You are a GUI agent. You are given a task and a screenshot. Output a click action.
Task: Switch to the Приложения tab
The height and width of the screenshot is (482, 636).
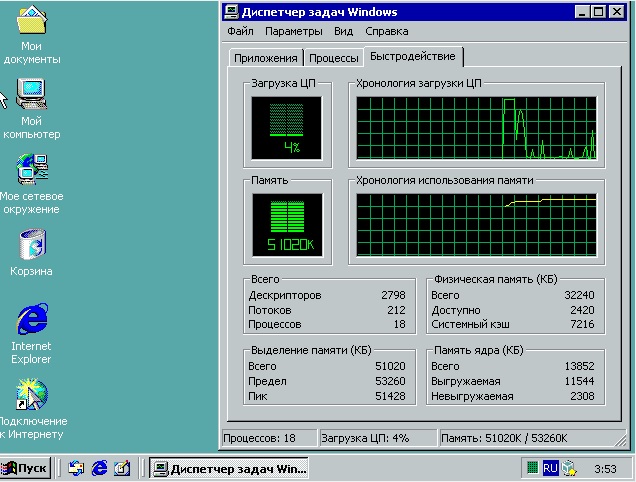pos(265,58)
